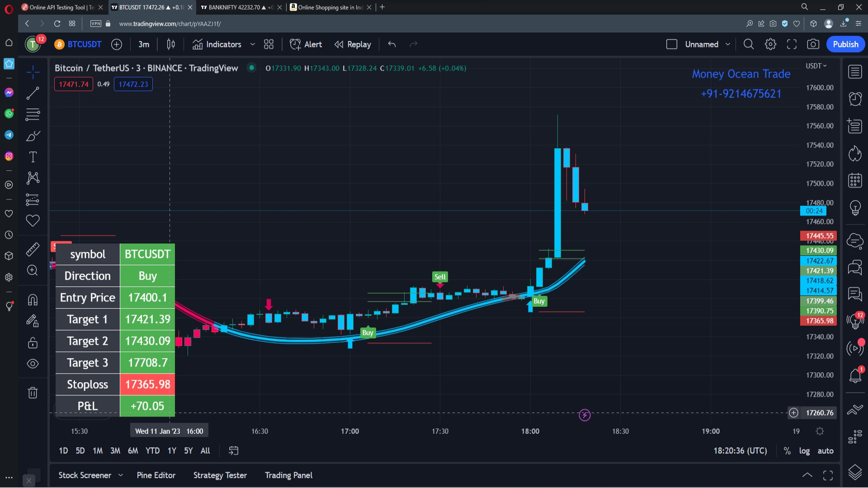Toggle magnet mode for drawings
Viewport: 868px width, 488px height.
33,300
